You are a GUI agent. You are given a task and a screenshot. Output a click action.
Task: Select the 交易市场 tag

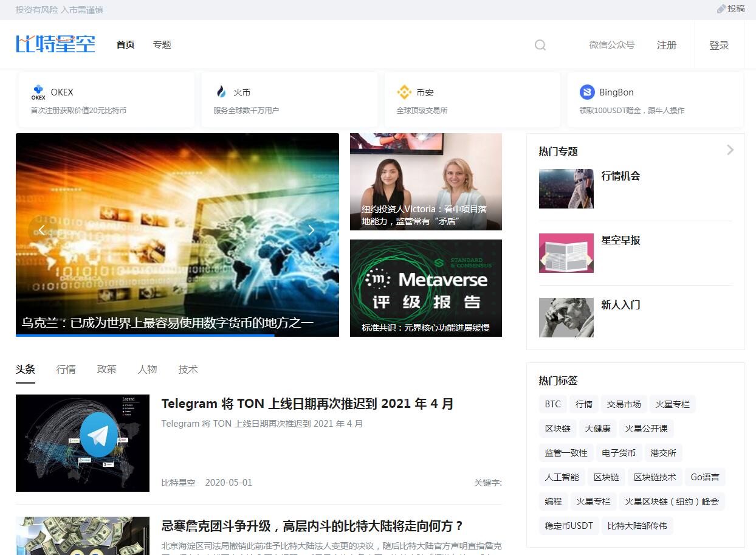tap(624, 404)
